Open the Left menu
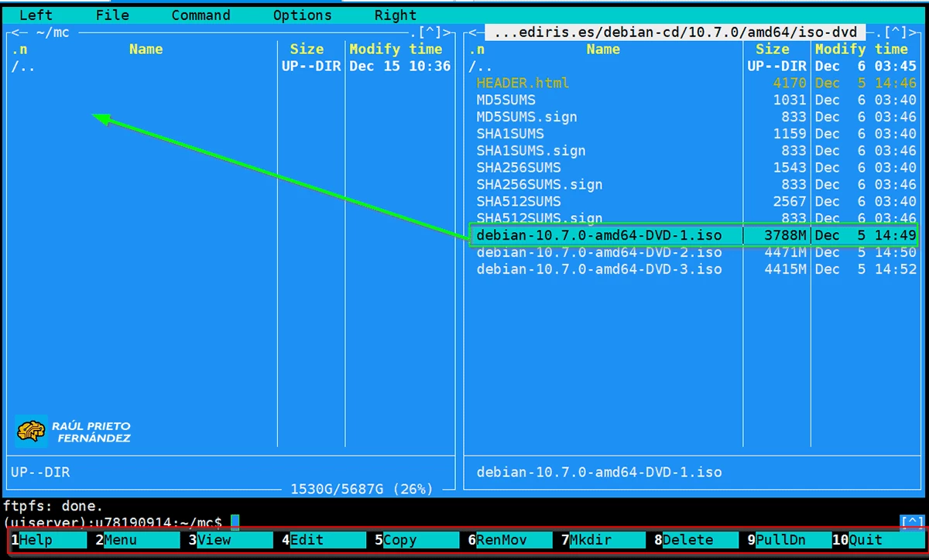 click(x=36, y=15)
